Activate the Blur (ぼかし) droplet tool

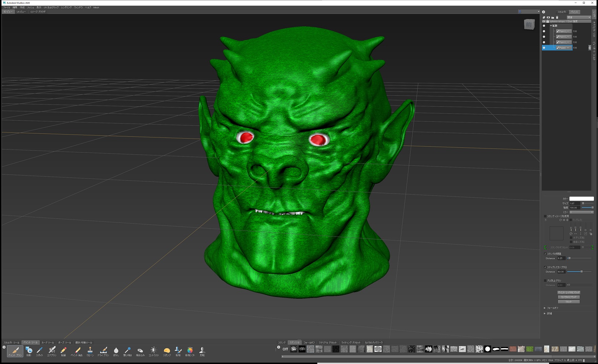coord(116,351)
